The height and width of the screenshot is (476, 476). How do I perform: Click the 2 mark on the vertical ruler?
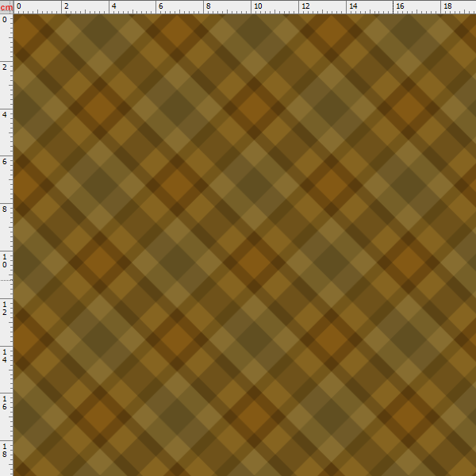click(x=4, y=67)
